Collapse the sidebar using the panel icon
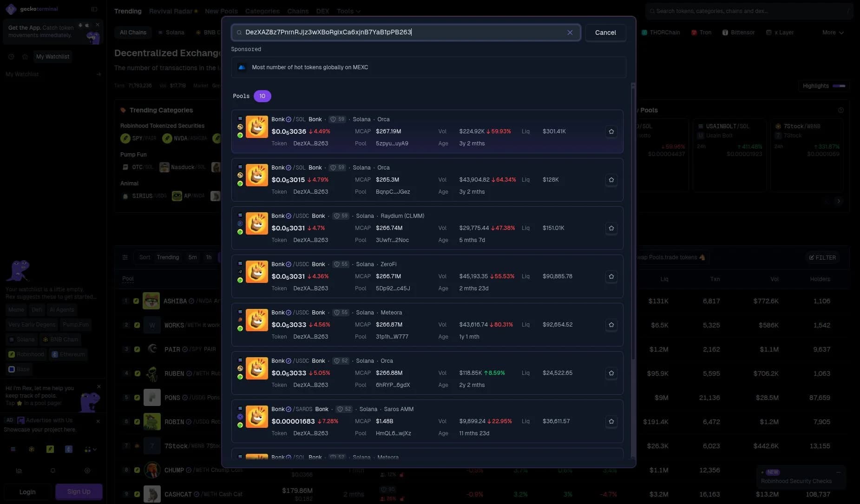This screenshot has width=860, height=504. (x=94, y=9)
